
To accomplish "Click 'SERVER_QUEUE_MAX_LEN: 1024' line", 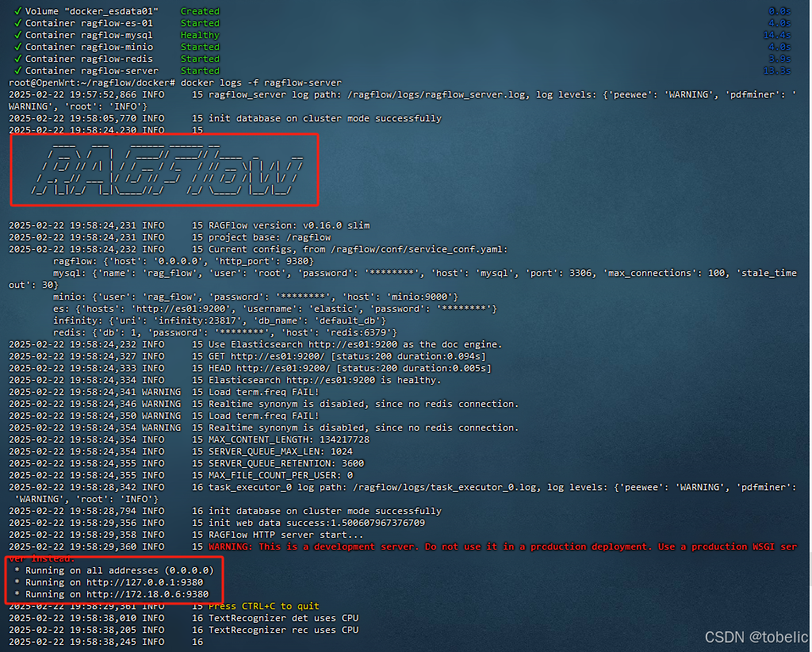I will pyautogui.click(x=280, y=451).
